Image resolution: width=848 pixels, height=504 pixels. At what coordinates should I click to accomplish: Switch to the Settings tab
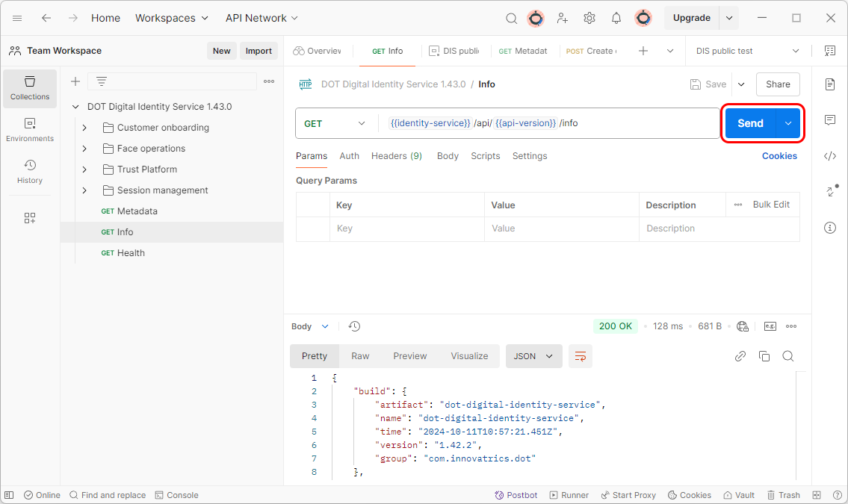tap(530, 156)
